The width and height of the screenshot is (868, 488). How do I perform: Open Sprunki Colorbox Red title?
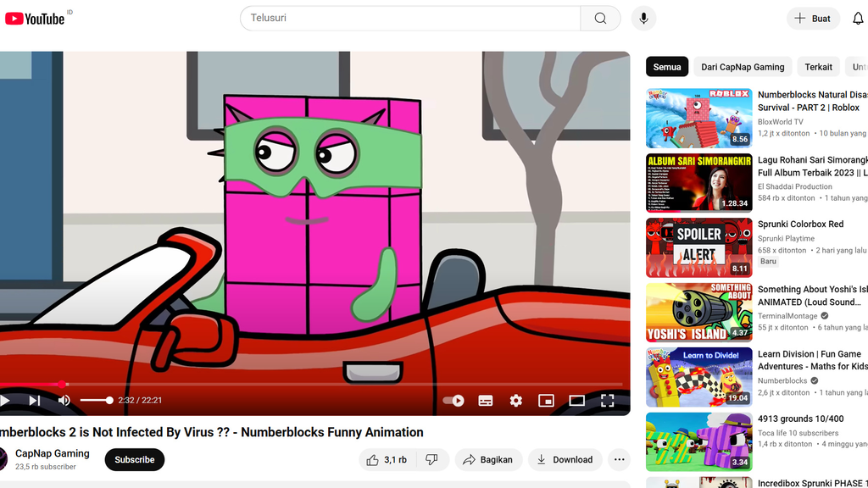(800, 224)
